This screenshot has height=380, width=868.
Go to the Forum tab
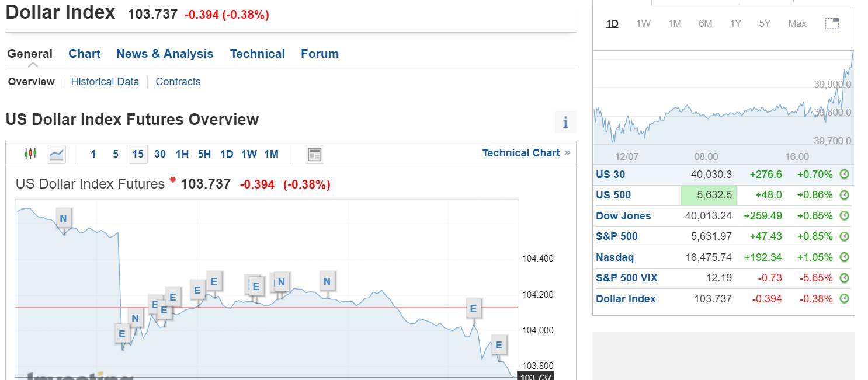320,54
